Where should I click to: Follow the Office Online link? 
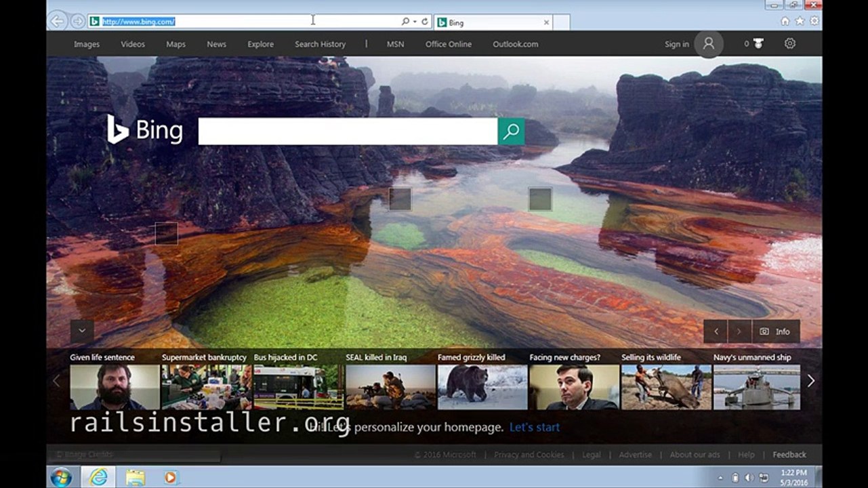click(449, 44)
